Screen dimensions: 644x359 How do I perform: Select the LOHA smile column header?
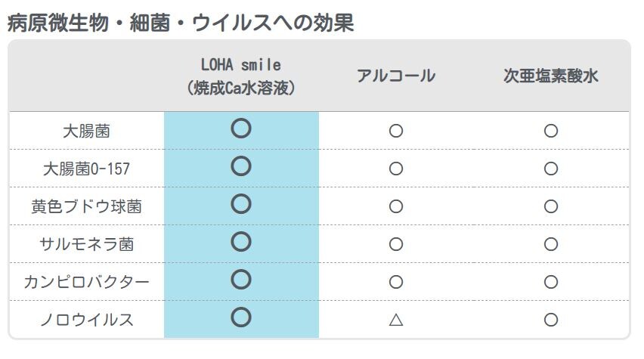(240, 76)
